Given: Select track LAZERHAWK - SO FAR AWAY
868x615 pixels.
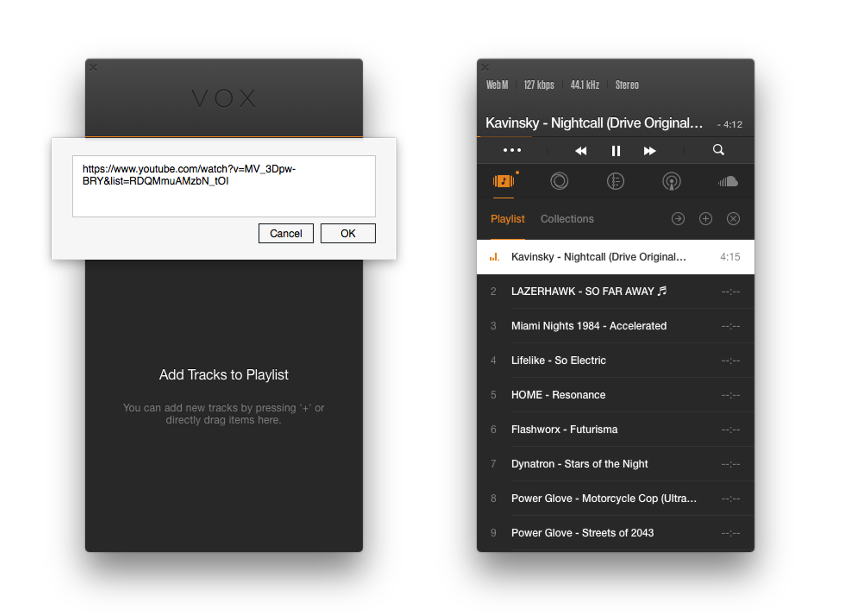Looking at the screenshot, I should 615,291.
